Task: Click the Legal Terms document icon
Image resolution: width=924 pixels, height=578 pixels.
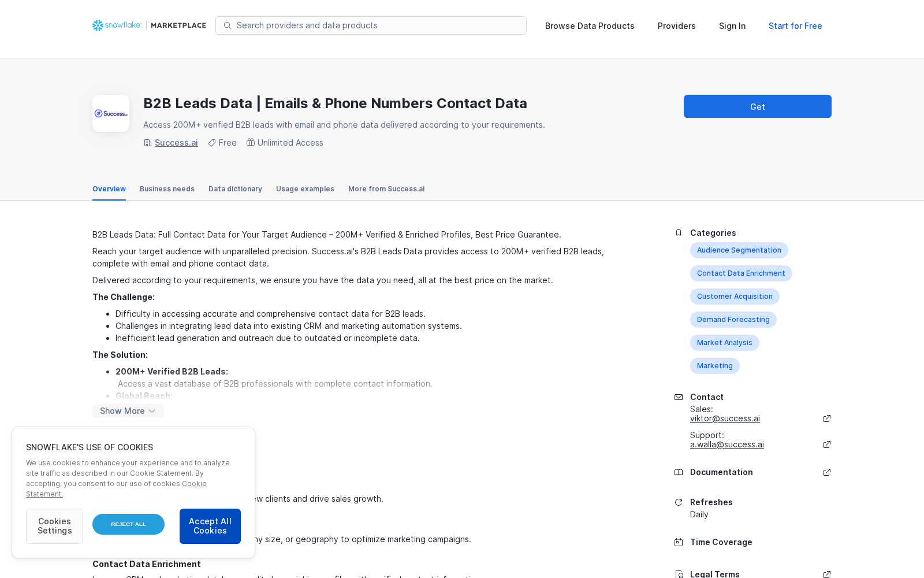Action: tap(679, 575)
